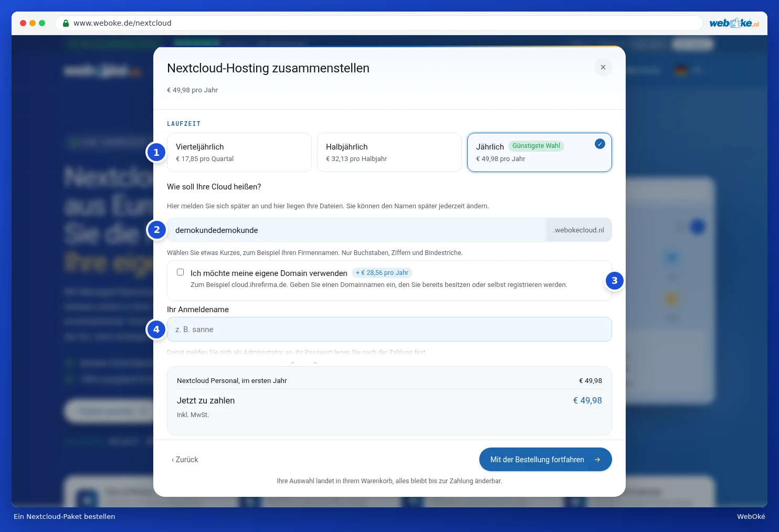The width and height of the screenshot is (779, 532).
Task: Click the € 17,85 pro Quartal price
Action: [205, 159]
